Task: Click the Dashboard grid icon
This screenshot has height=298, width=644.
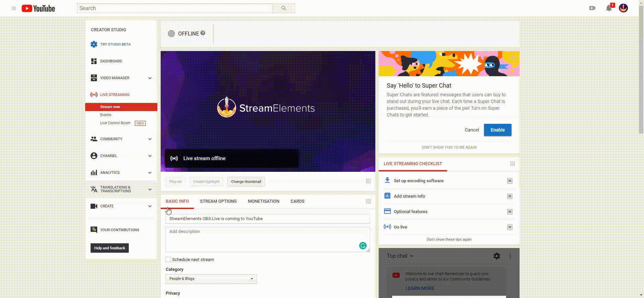Action: coord(94,61)
